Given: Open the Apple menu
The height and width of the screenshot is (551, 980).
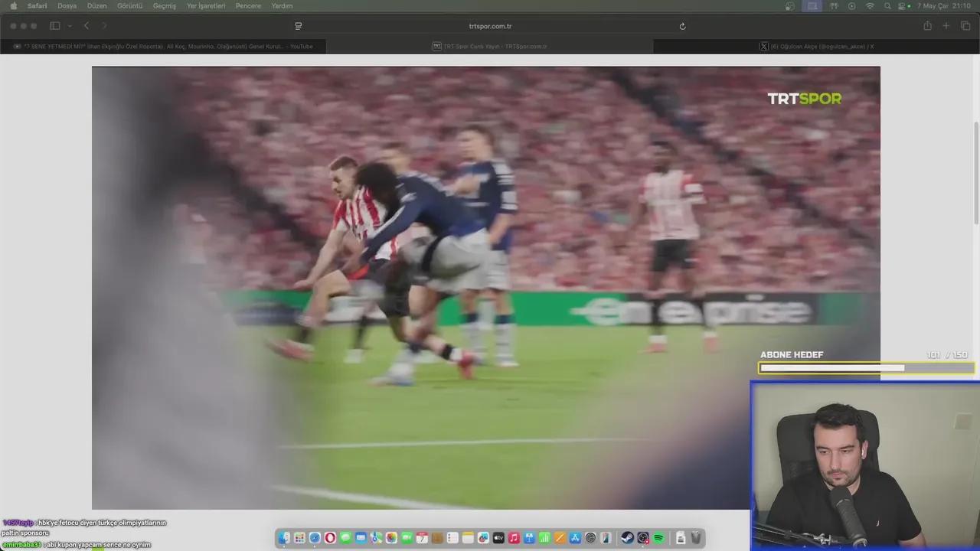Looking at the screenshot, I should (13, 5).
